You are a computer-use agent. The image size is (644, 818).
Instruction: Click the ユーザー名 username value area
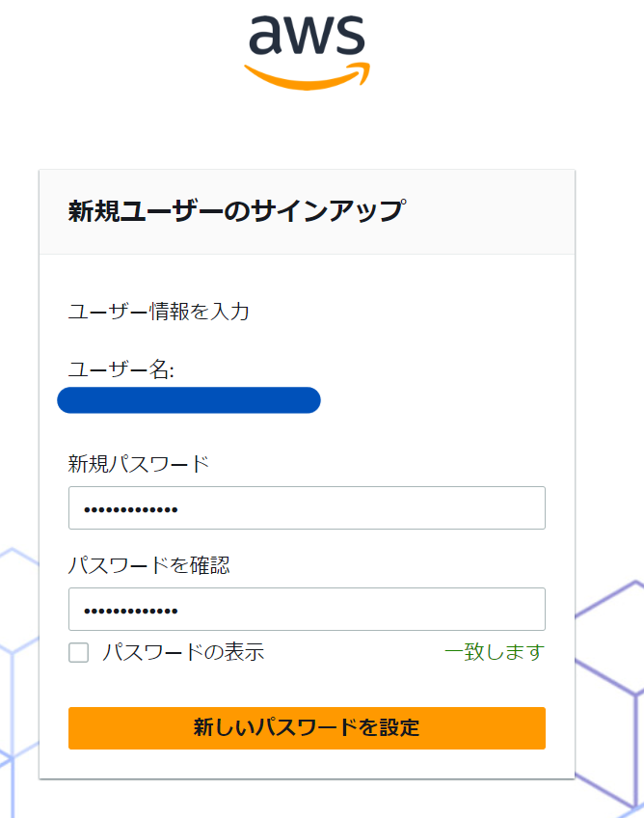[x=189, y=399]
